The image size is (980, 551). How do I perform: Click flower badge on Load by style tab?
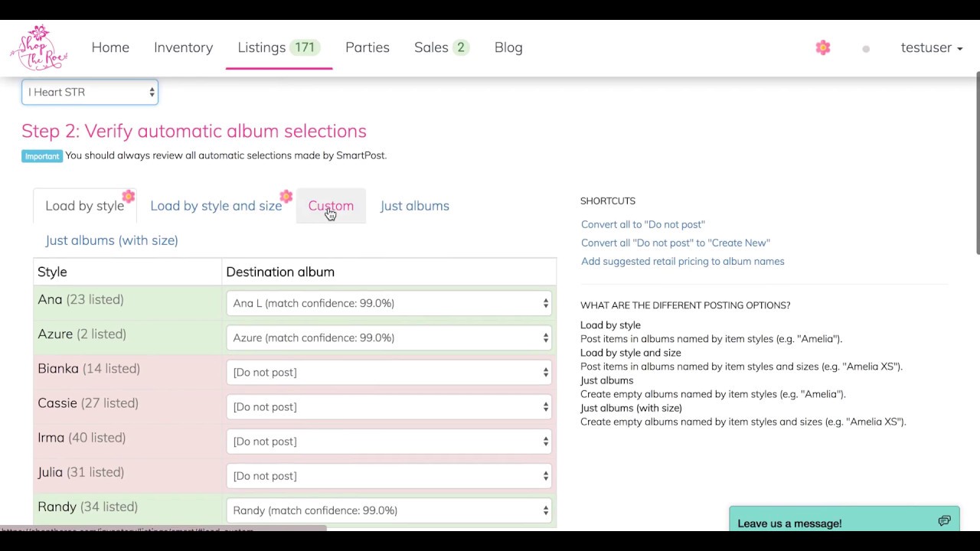click(129, 197)
